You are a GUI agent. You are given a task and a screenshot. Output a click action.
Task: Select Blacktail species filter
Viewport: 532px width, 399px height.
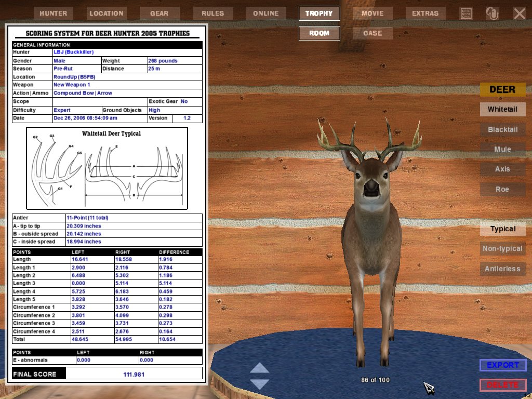[x=502, y=129]
